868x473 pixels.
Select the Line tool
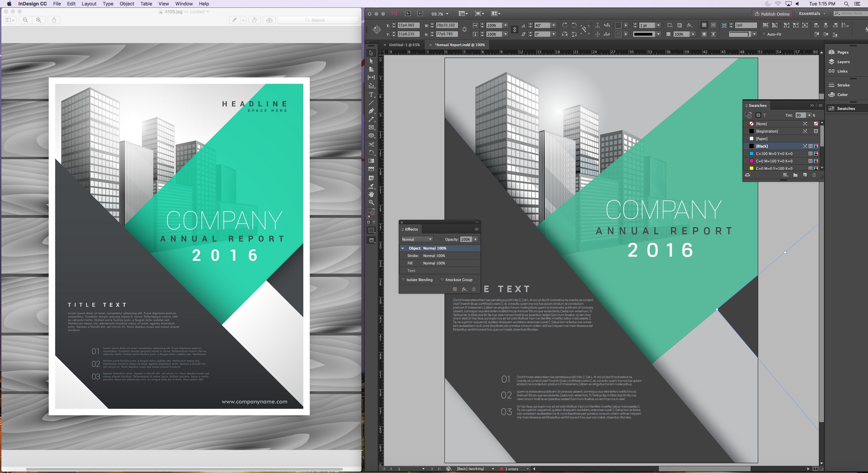tap(371, 103)
